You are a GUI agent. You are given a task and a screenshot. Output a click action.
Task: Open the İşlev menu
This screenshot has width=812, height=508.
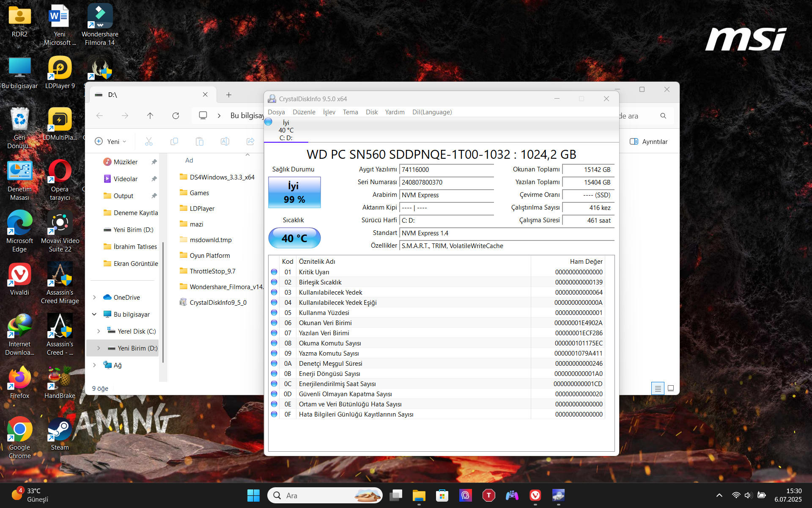[x=329, y=112]
